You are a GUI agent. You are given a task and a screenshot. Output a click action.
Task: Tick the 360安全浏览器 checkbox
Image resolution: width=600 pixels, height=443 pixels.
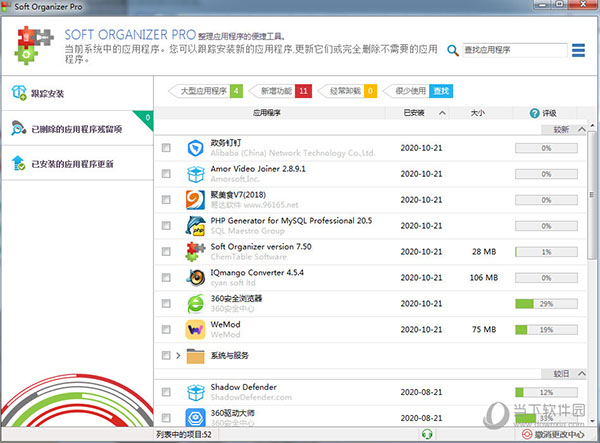point(166,303)
